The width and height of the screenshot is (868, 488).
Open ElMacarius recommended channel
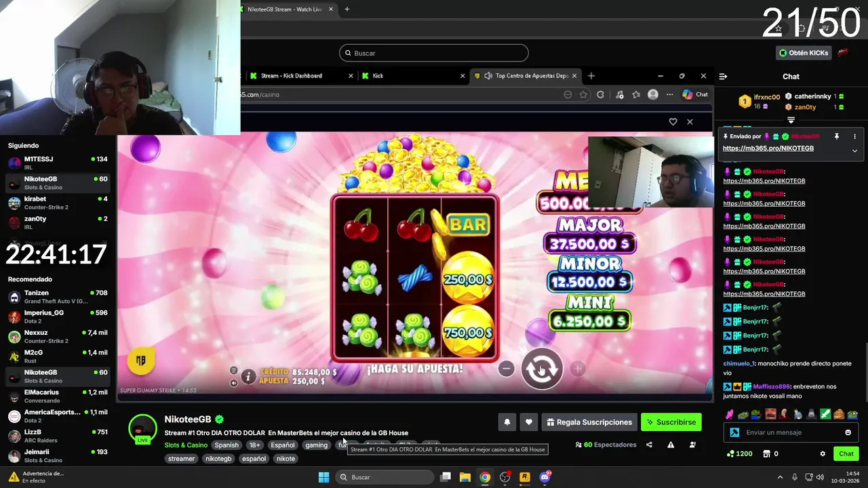click(58, 396)
